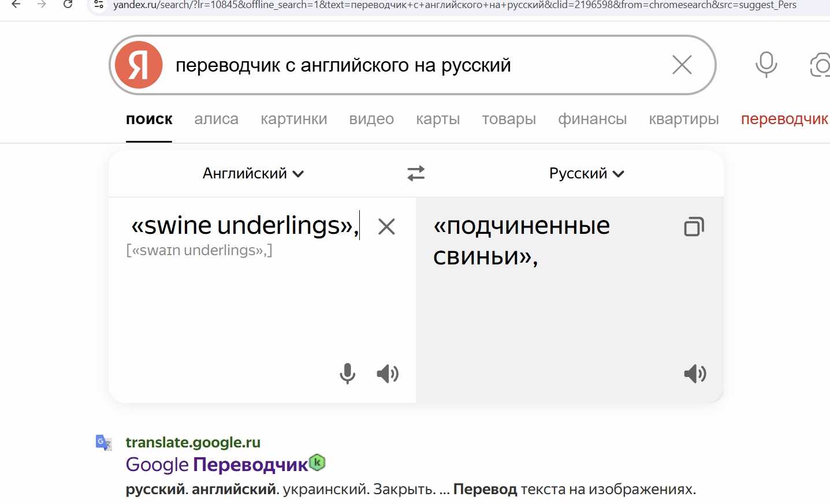Start voice search with microphone icon

(766, 65)
